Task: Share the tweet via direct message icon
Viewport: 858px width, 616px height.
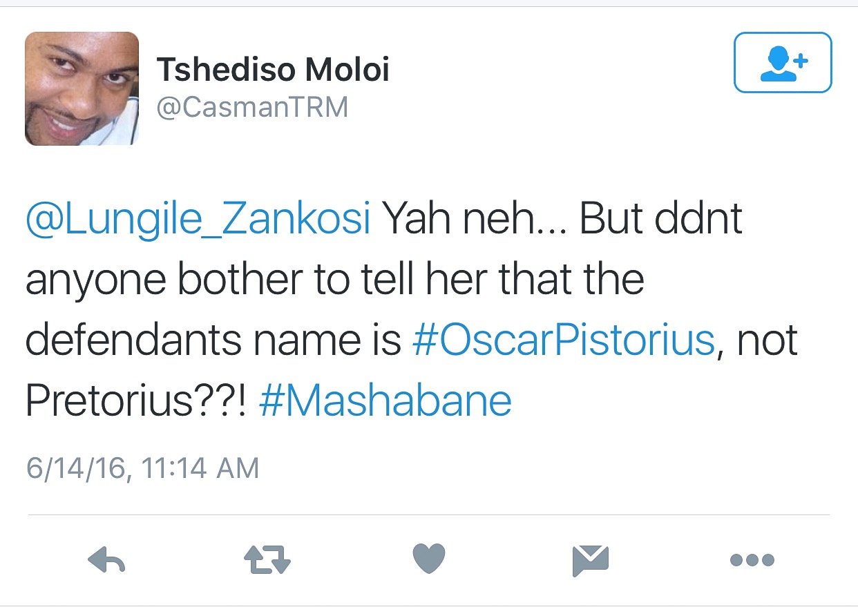Action: point(591,559)
